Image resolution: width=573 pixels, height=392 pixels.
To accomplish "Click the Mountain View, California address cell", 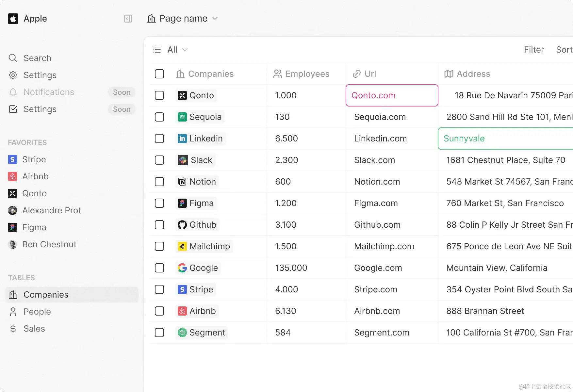I will 506,268.
